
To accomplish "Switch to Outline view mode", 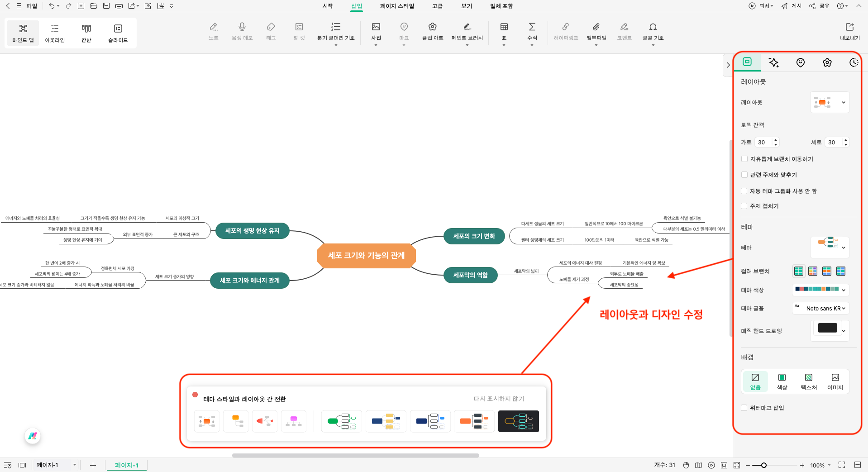I will pyautogui.click(x=55, y=33).
